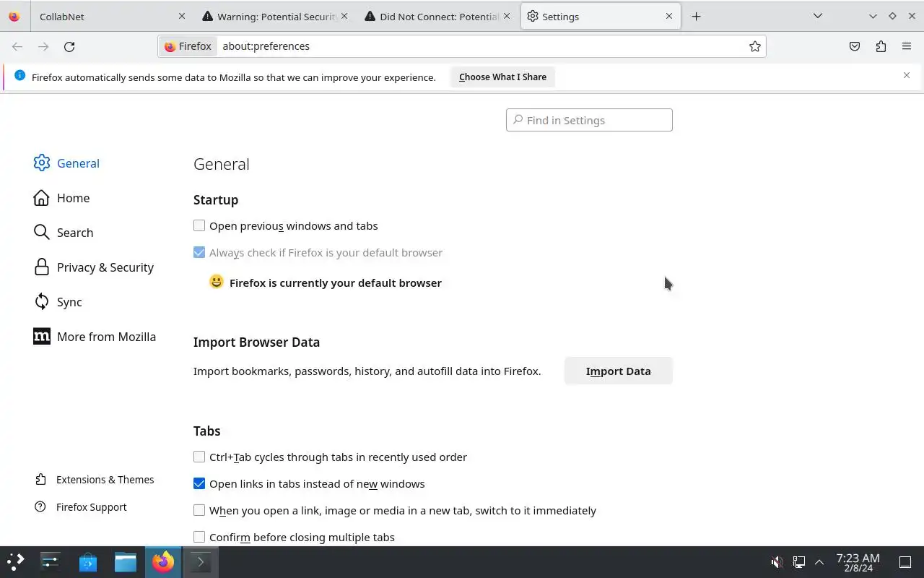924x578 pixels.
Task: Open the Firefox hamburger application menu
Action: [x=907, y=46]
